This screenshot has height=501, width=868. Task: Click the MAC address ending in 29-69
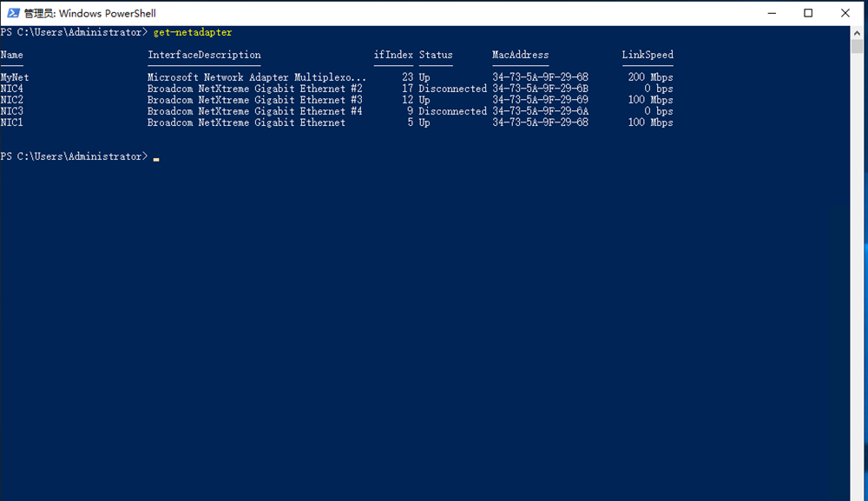[540, 100]
